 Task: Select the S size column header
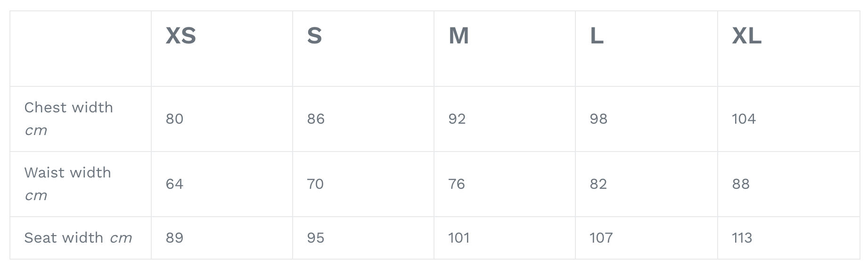pyautogui.click(x=314, y=36)
